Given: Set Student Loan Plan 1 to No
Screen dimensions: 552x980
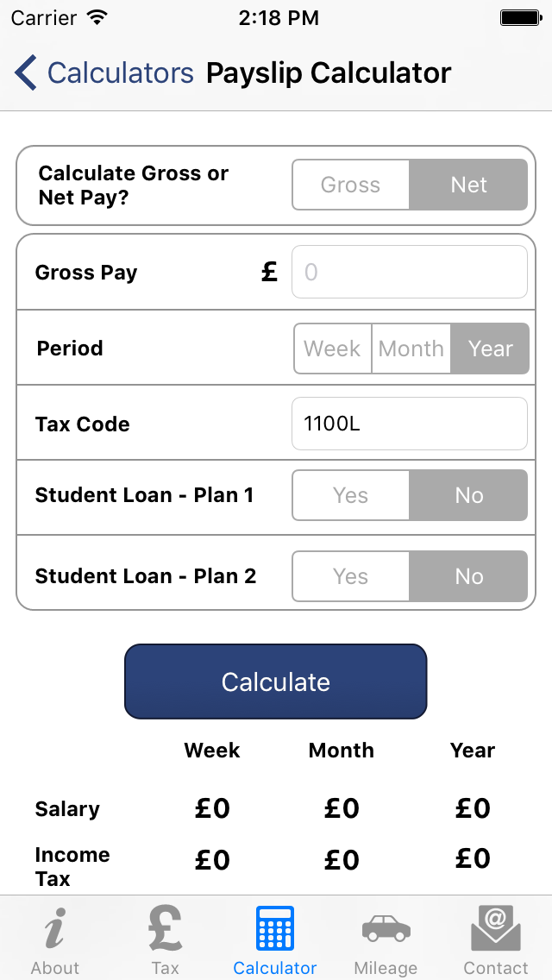Looking at the screenshot, I should click(x=469, y=495).
